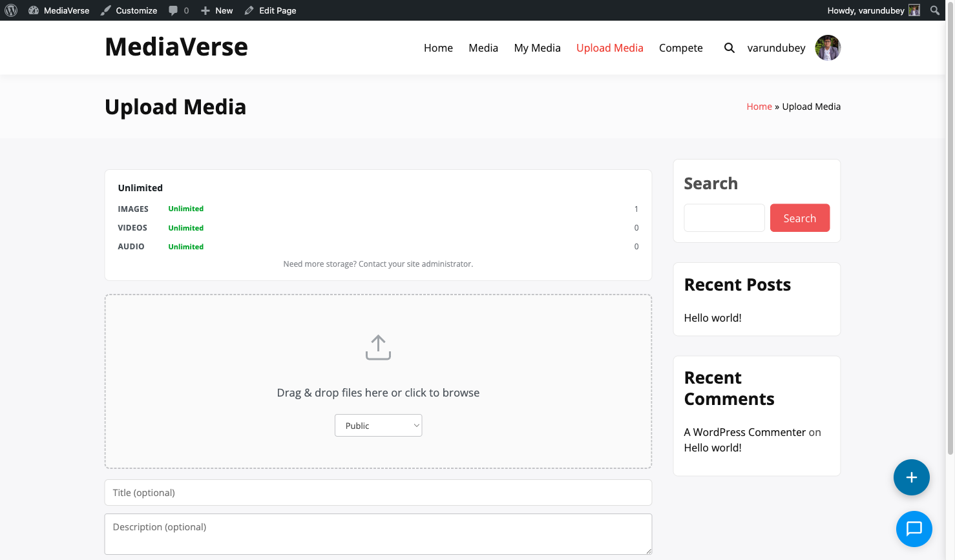Click the Edit Page pencil icon
This screenshot has height=560, width=955.
[248, 10]
